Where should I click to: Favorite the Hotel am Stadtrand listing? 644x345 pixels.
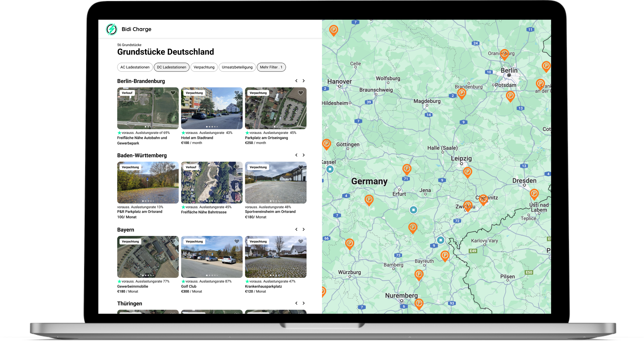[237, 93]
